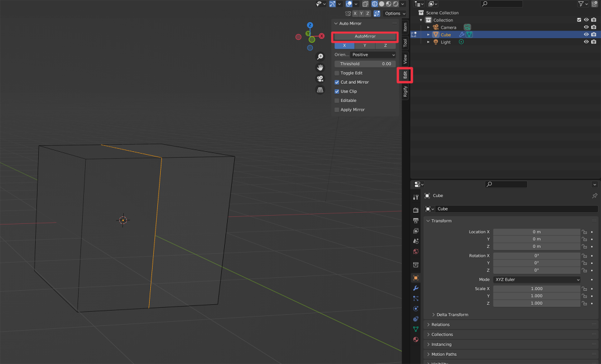
Task: Open the View Layer properties tab
Action: click(x=416, y=231)
